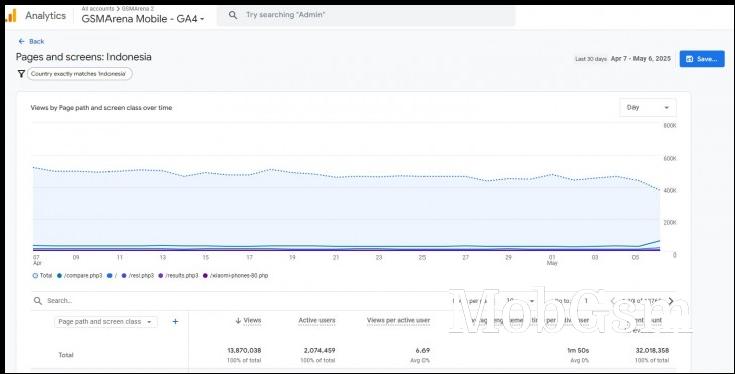
Task: Open the rows per page dropdown
Action: [520, 301]
